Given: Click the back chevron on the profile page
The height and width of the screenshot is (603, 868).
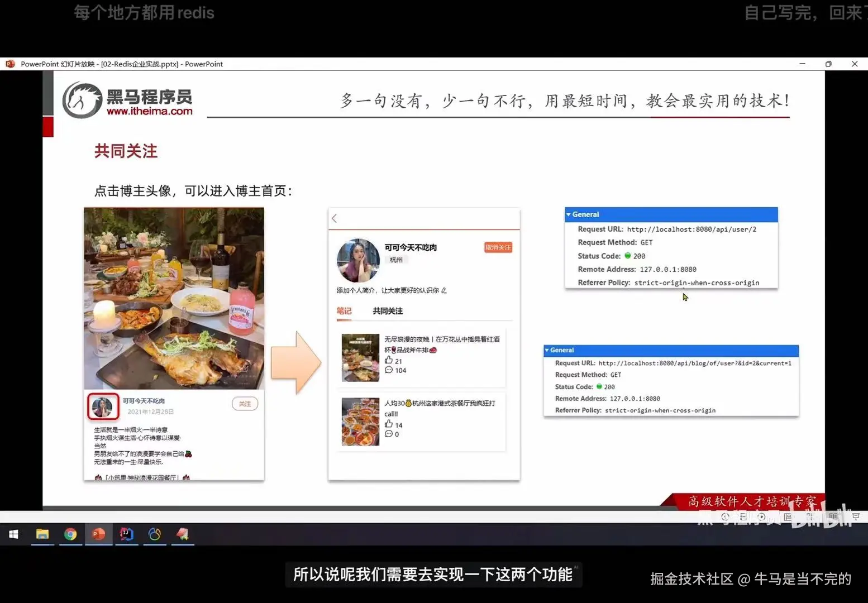Looking at the screenshot, I should 335,218.
